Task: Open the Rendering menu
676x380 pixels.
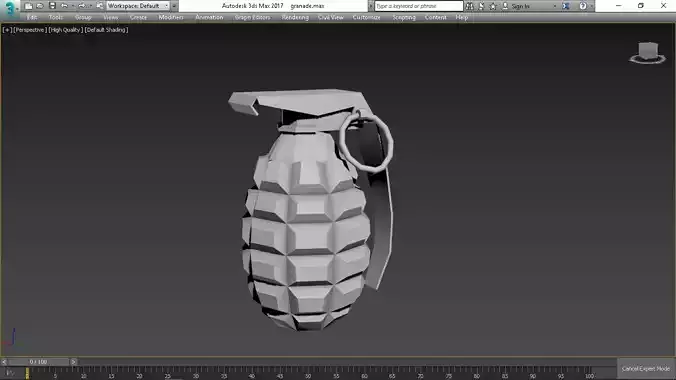Action: coord(295,18)
